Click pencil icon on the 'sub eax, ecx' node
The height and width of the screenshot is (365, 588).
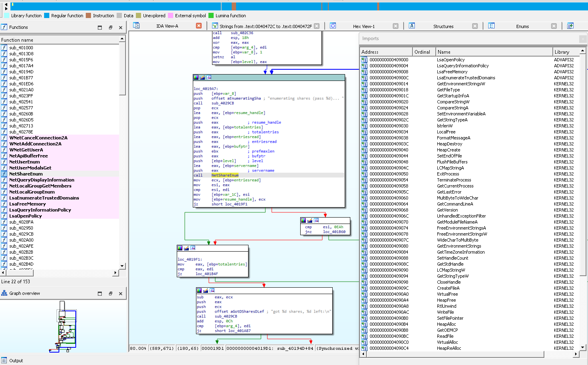coord(206,290)
